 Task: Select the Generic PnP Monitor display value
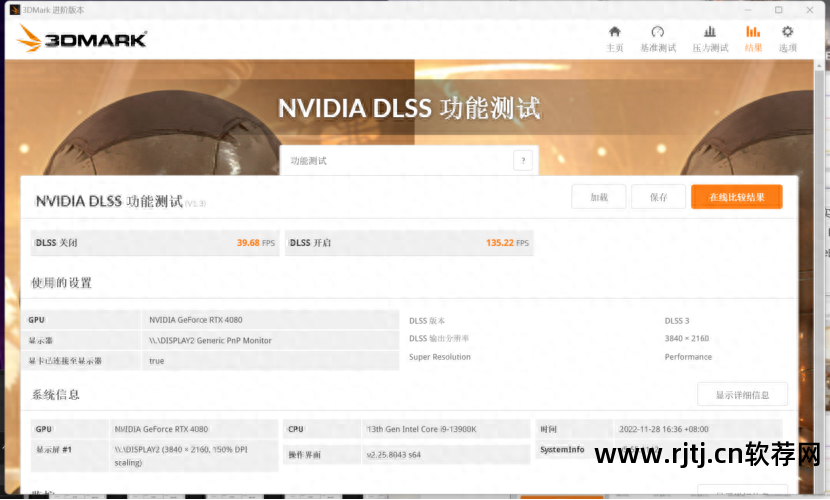210,341
